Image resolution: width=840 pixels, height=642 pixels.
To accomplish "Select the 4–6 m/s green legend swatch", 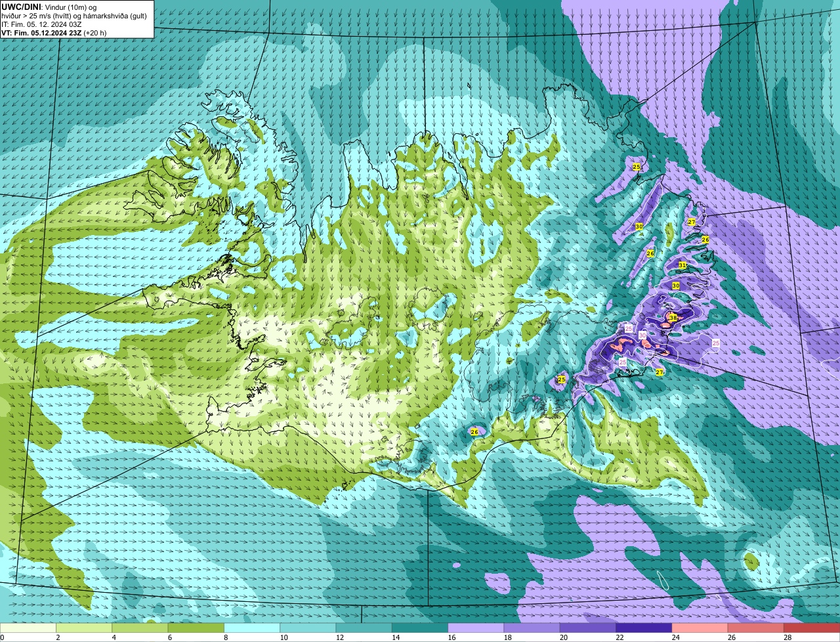I will point(140,628).
